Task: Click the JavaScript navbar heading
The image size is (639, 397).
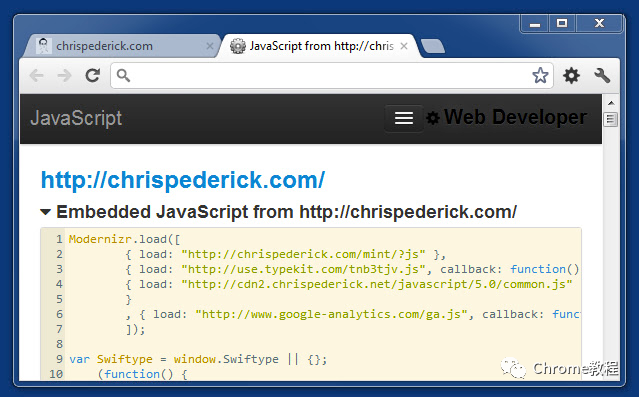Action: pyautogui.click(x=76, y=118)
